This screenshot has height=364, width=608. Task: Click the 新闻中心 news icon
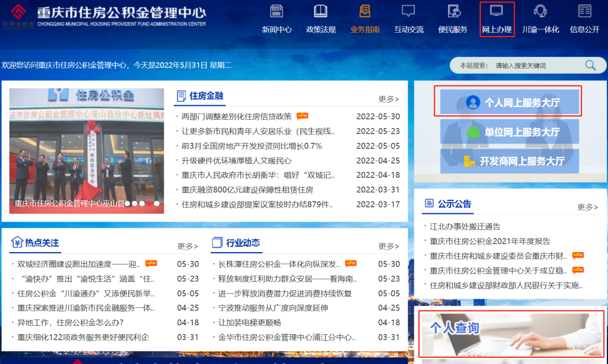tap(276, 11)
